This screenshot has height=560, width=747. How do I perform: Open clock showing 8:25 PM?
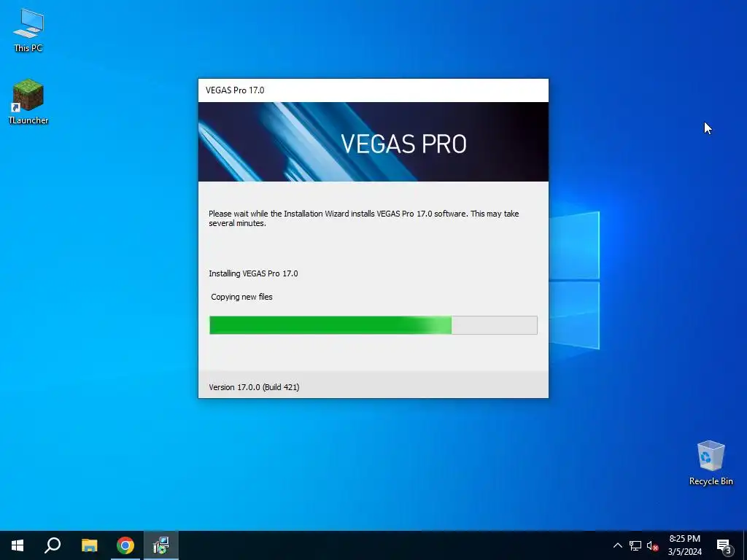(684, 545)
